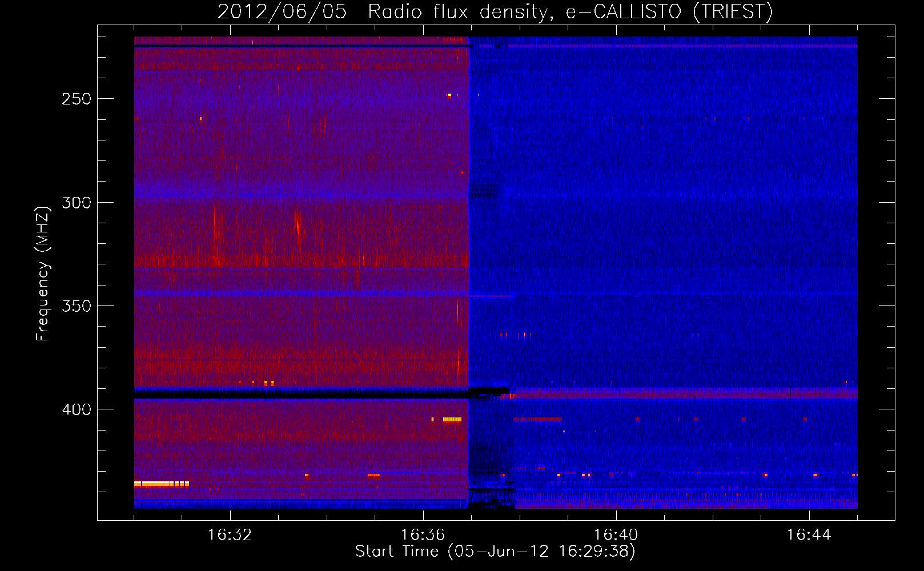The width and height of the screenshot is (924, 571).
Task: Click the 16:44 time tick label
Action: tap(809, 534)
